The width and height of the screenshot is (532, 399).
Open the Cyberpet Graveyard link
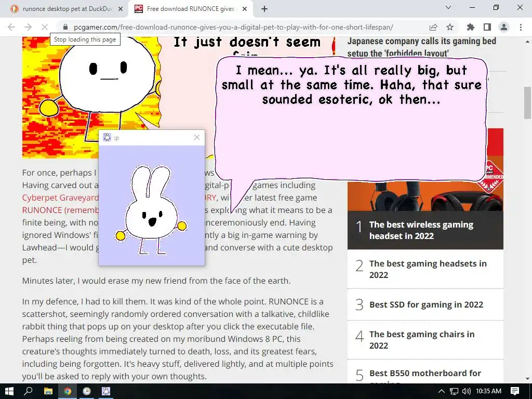60,197
